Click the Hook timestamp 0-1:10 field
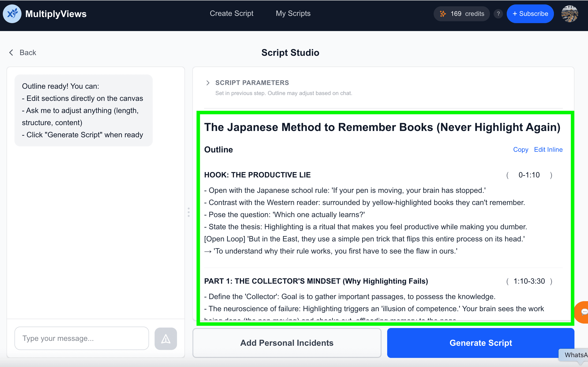 (x=529, y=175)
